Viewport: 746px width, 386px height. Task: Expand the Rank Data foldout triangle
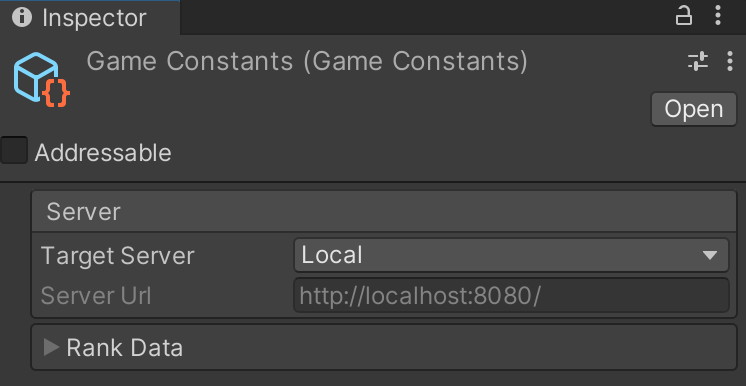[x=50, y=347]
